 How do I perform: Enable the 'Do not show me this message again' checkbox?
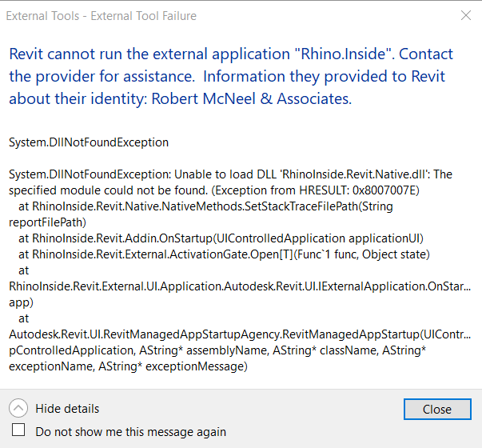coord(18,430)
